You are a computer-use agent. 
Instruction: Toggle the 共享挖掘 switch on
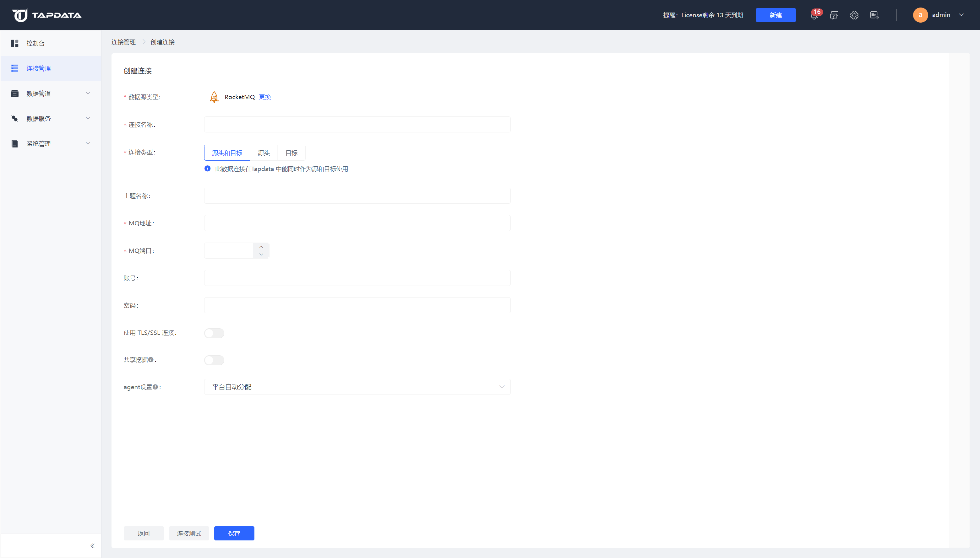point(214,360)
